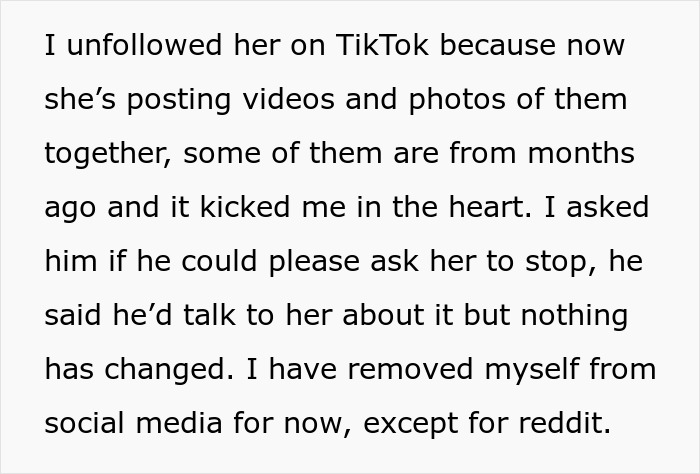Screen dimensions: 700x474
Task: Click the word 'talk' in the sixth line
Action: pyautogui.click(x=209, y=316)
